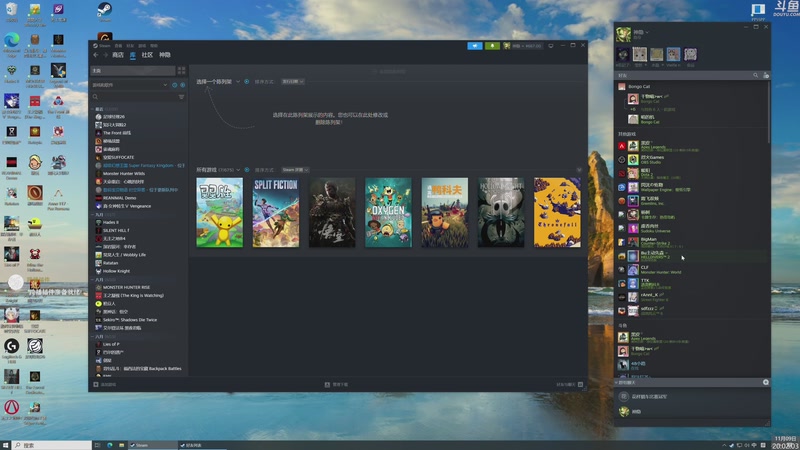Open shelf settings gear for all-games shelf
This screenshot has width=800, height=450.
[x=246, y=170]
